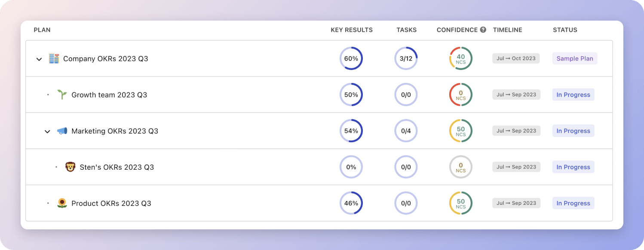Click the Jul → Oct 2023 timeline tag
644x250 pixels.
(x=516, y=59)
